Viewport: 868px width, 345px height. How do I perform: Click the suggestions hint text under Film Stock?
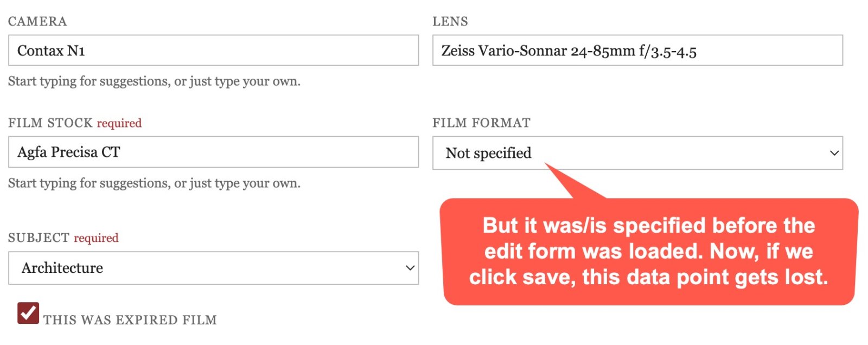coord(154,184)
